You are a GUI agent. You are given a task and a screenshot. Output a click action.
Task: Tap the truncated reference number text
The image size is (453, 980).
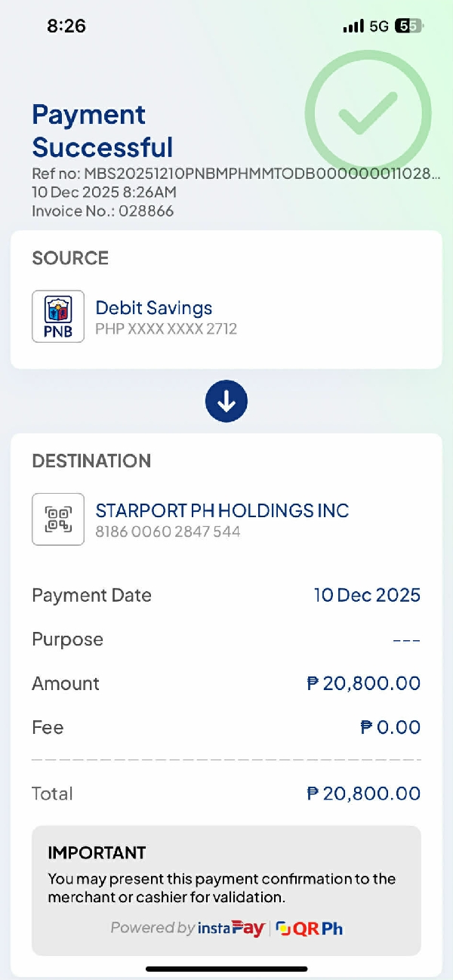click(236, 174)
